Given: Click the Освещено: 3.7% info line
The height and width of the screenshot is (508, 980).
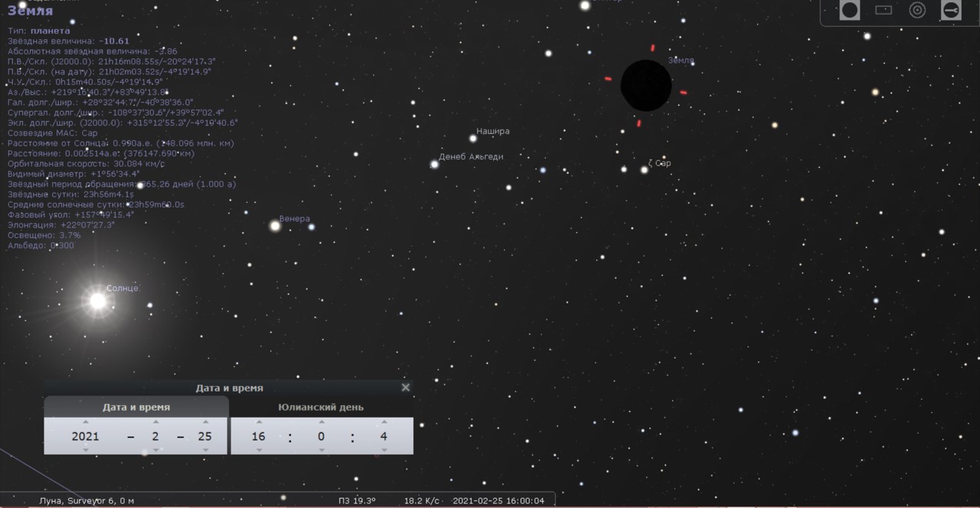Looking at the screenshot, I should (44, 235).
